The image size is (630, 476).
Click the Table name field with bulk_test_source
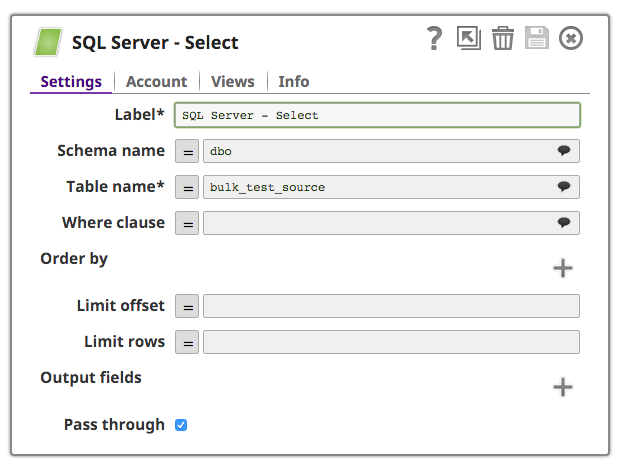coord(391,187)
